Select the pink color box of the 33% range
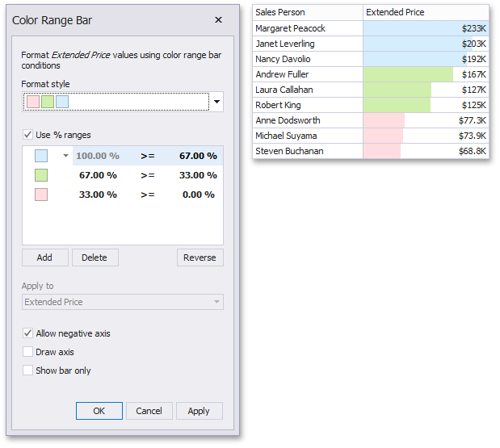Image resolution: width=500 pixels, height=448 pixels. coord(41,195)
